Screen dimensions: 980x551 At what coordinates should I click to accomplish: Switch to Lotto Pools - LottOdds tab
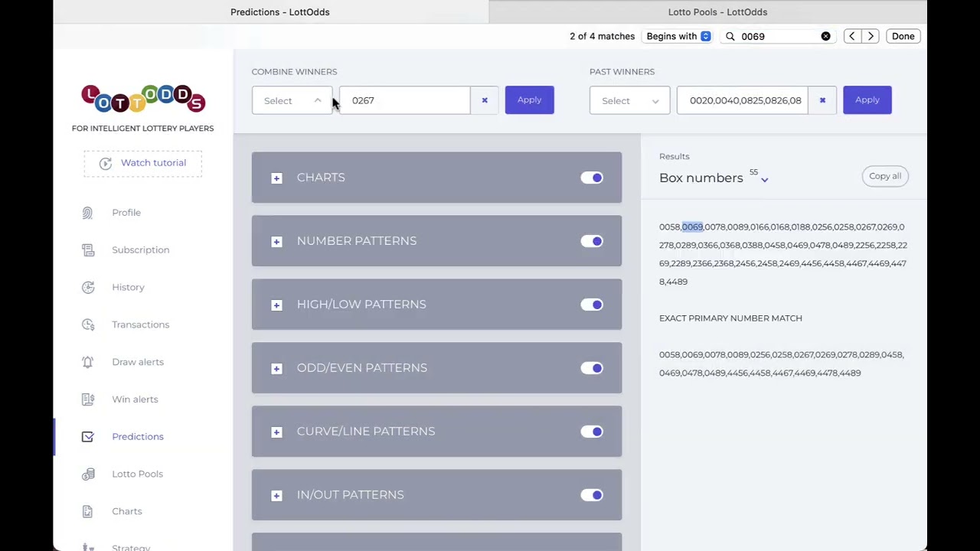[x=717, y=11]
